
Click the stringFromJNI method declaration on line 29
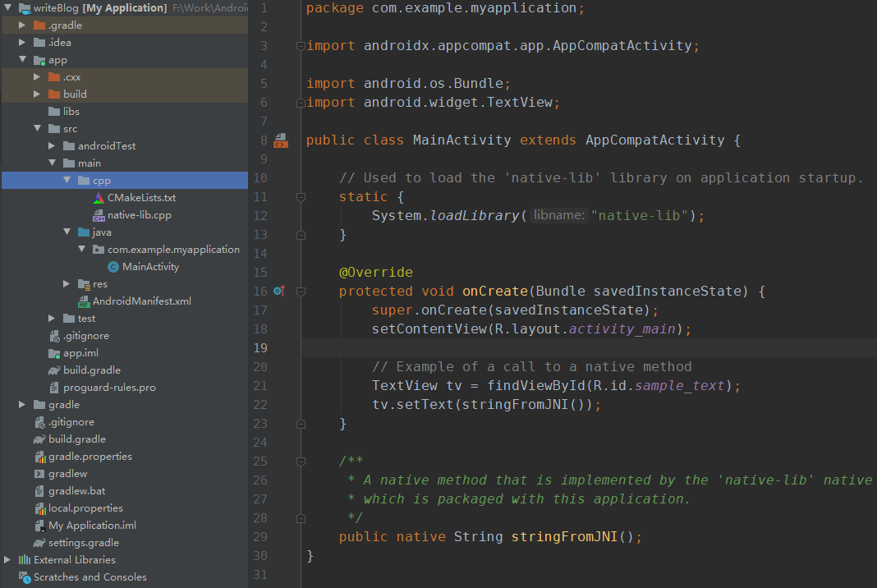[x=564, y=537]
